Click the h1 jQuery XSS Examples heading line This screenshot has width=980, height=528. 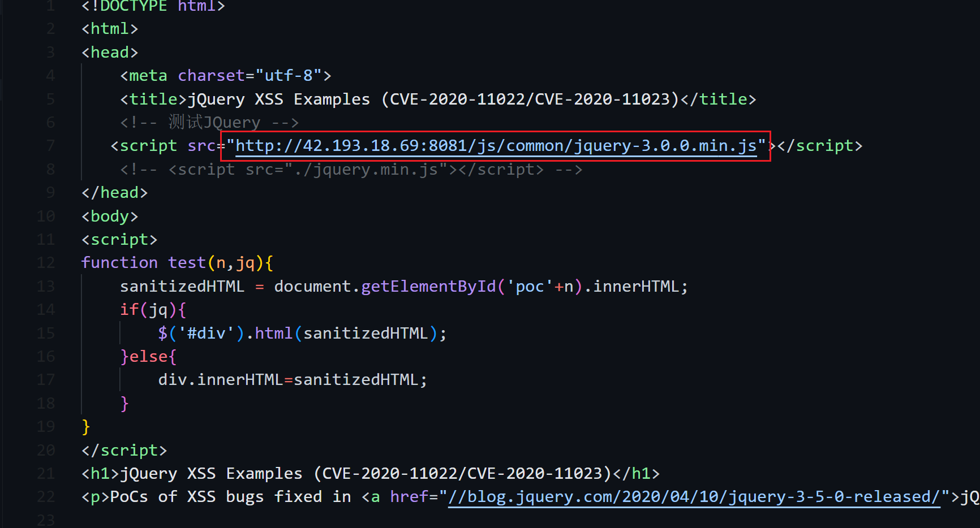click(371, 474)
